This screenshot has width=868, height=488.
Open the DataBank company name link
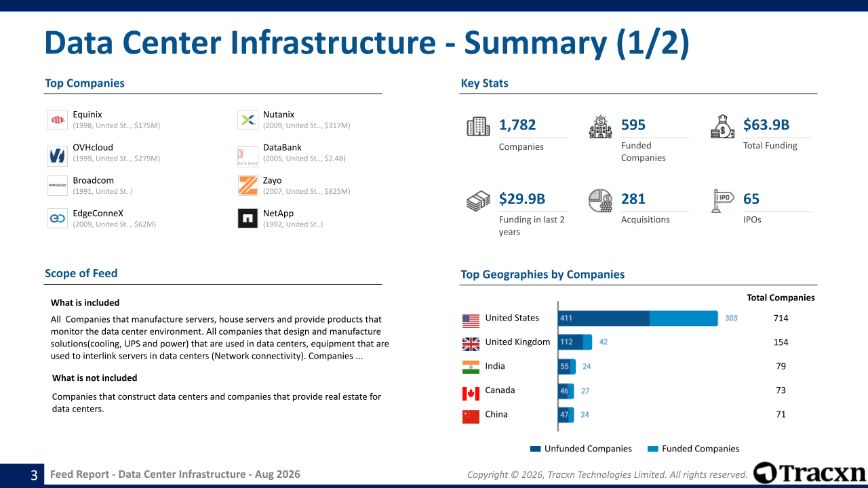282,147
